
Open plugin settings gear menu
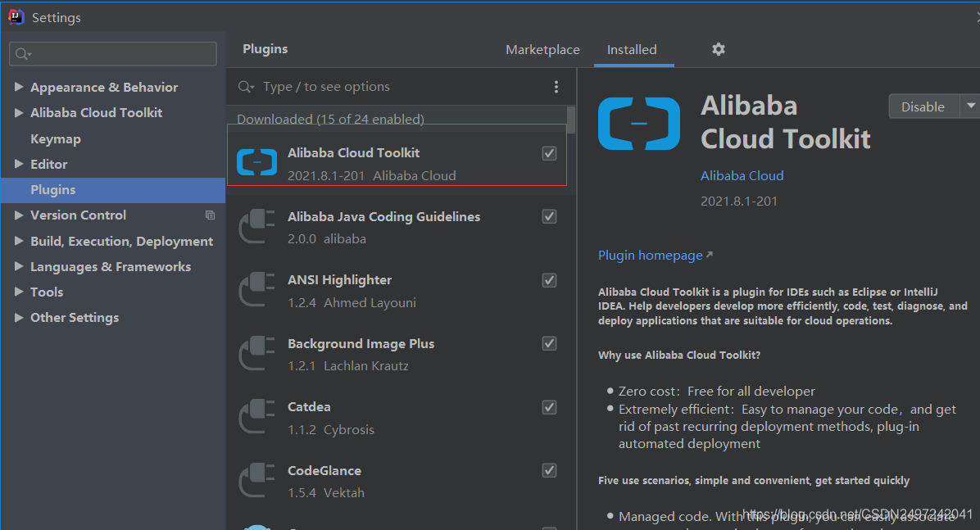click(x=719, y=49)
